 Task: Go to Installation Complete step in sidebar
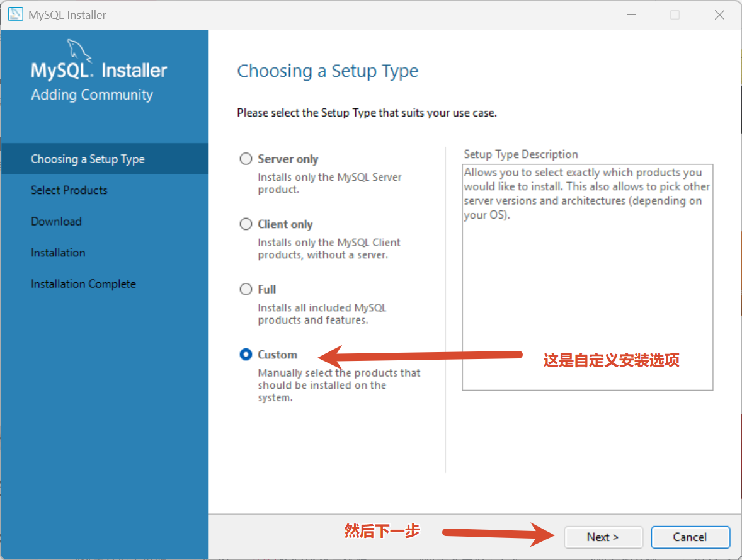pyautogui.click(x=83, y=284)
